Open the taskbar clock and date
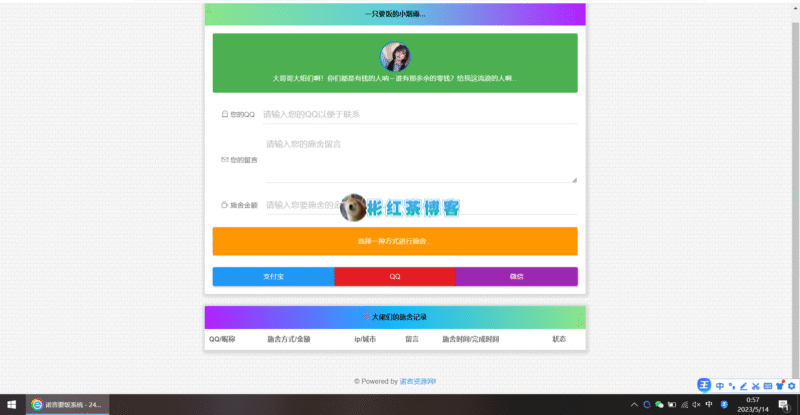This screenshot has width=800, height=415. pos(753,405)
